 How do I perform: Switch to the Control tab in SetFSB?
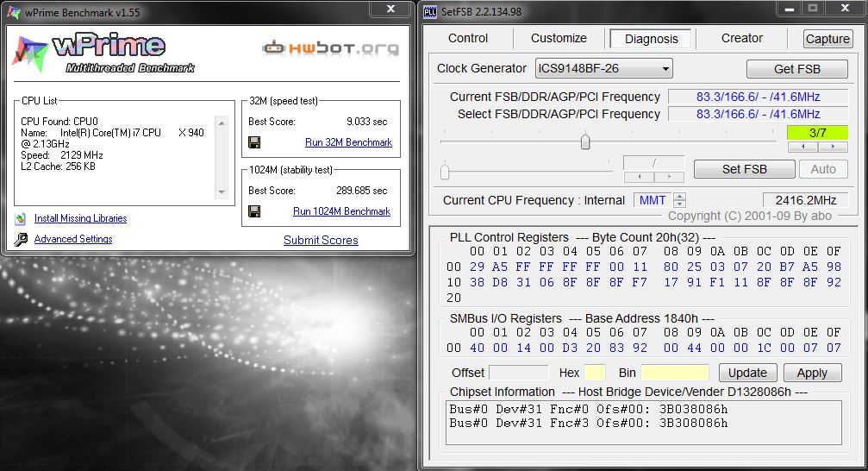468,38
